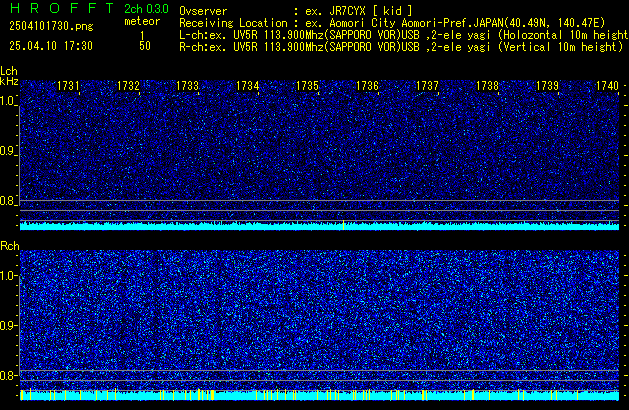The width and height of the screenshot is (629, 410).
Task: Click the 1734 time marker
Action: [x=248, y=86]
